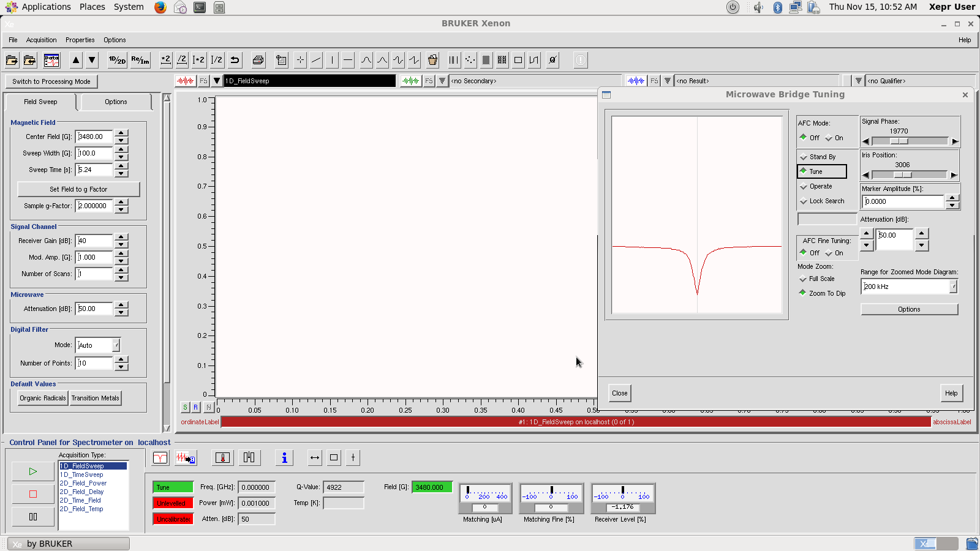Viewport: 980px width, 551px height.
Task: Click Set Field to g Factor button
Action: (x=78, y=189)
